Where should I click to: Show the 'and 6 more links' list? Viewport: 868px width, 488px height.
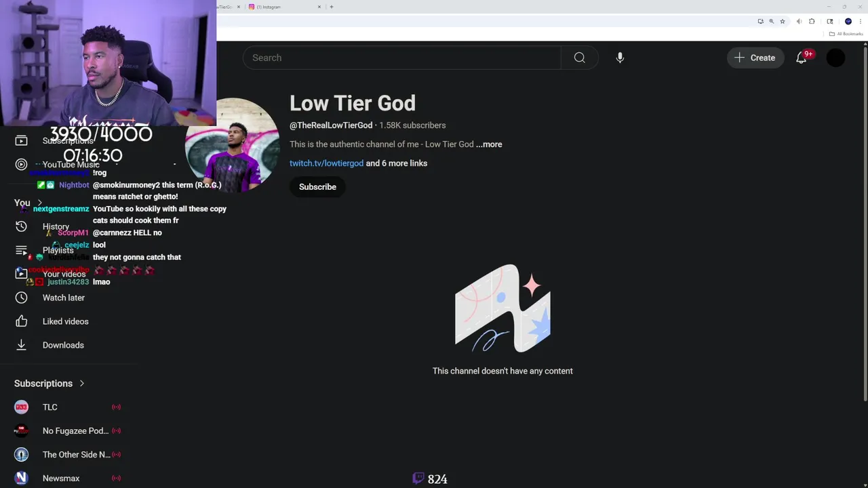tap(397, 163)
